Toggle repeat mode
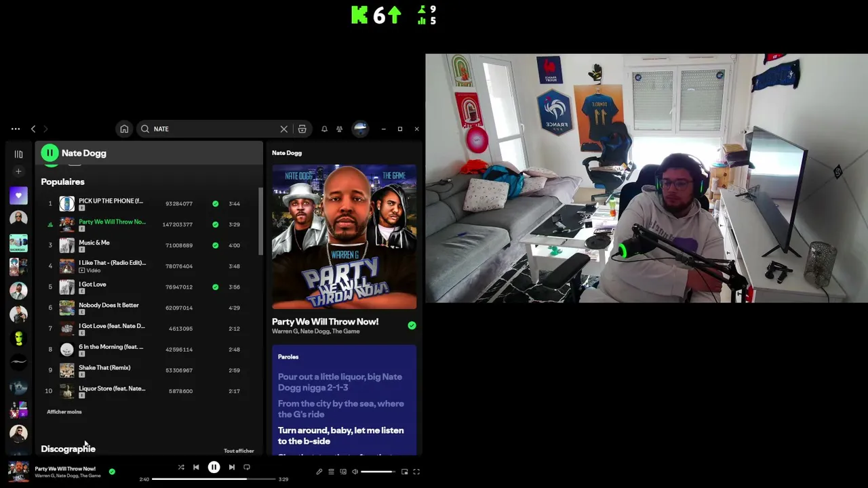The width and height of the screenshot is (868, 488). click(247, 467)
